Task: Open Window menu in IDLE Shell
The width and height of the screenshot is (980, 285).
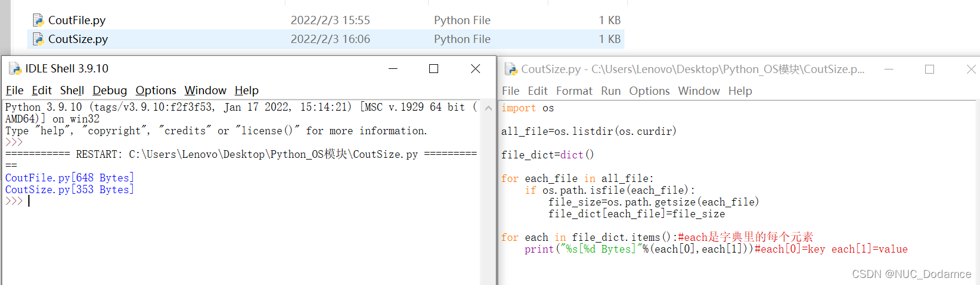Action: coord(205,90)
